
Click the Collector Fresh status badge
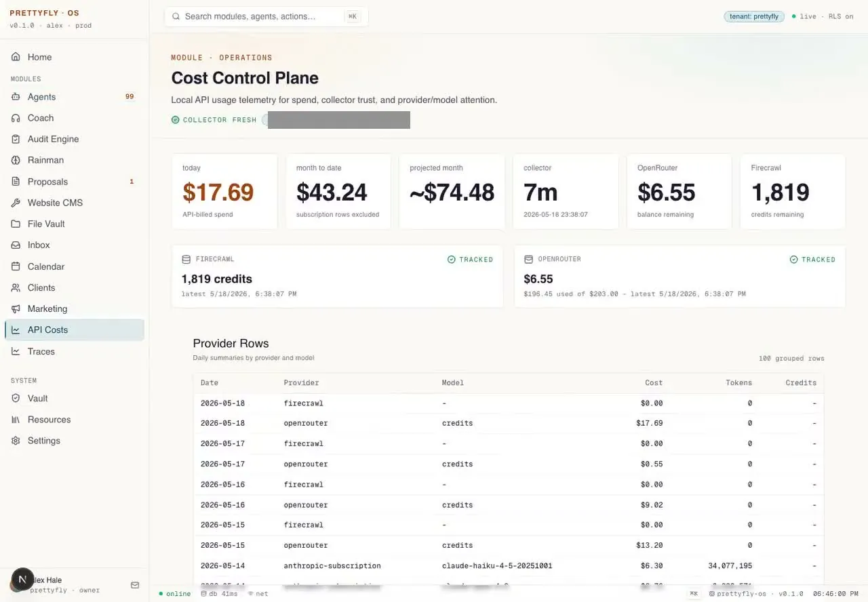click(x=214, y=120)
